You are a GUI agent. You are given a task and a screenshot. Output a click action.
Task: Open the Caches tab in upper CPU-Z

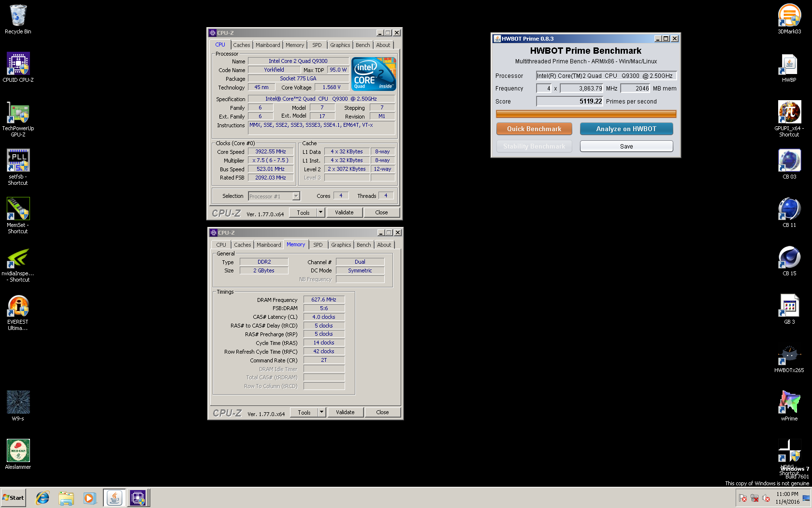pos(242,45)
